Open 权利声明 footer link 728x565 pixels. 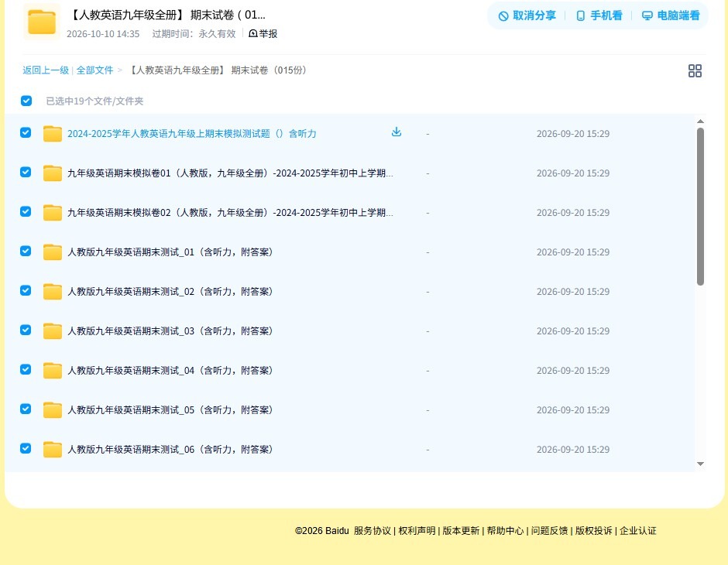417,531
